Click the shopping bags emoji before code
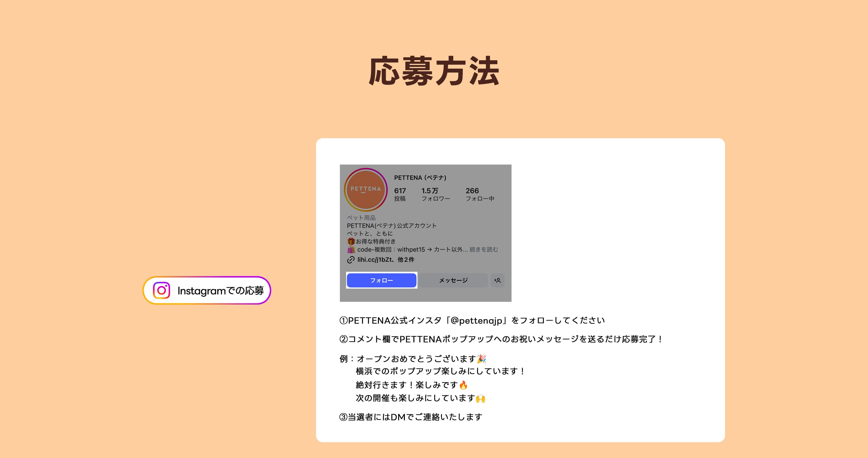The width and height of the screenshot is (868, 458). pos(351,249)
